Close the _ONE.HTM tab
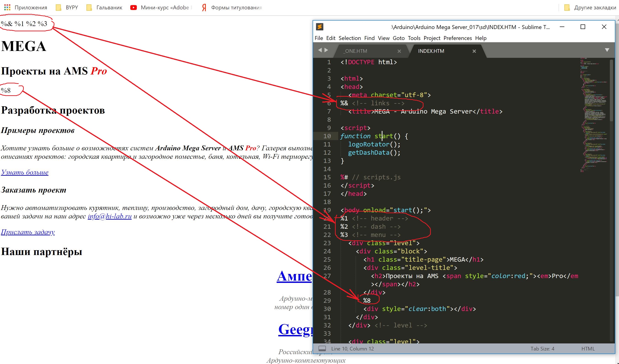The width and height of the screenshot is (619, 364). (399, 51)
